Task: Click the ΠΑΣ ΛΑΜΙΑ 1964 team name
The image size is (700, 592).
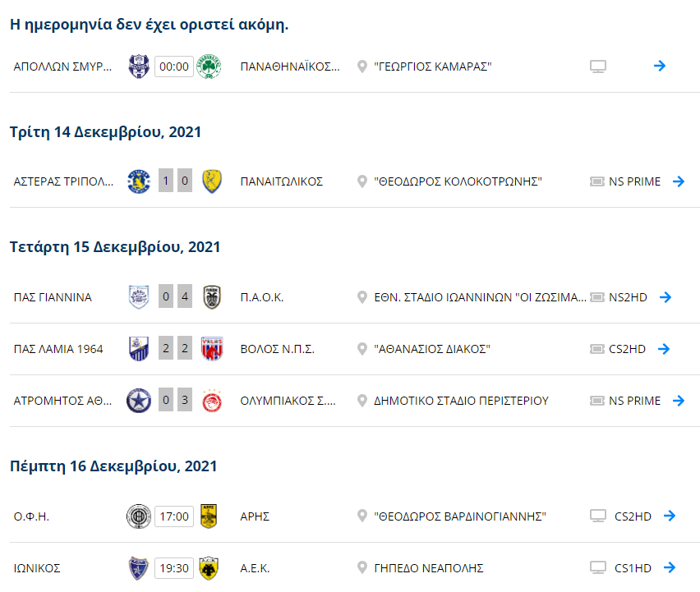Action: click(58, 349)
